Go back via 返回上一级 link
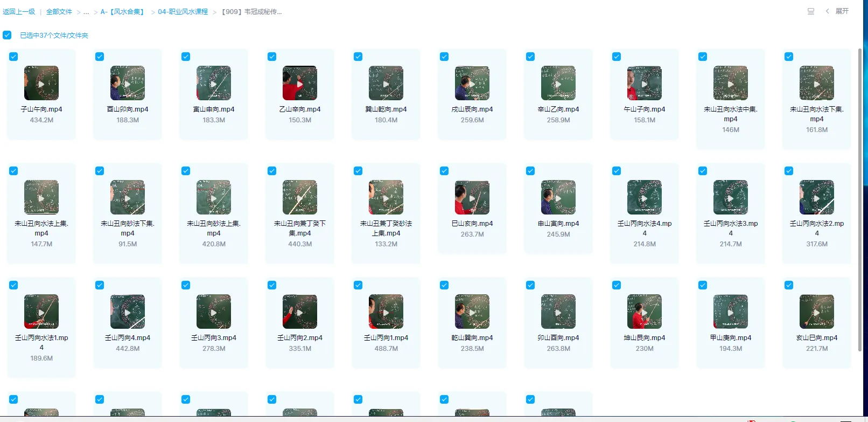Image resolution: width=868 pixels, height=422 pixels. click(x=19, y=12)
